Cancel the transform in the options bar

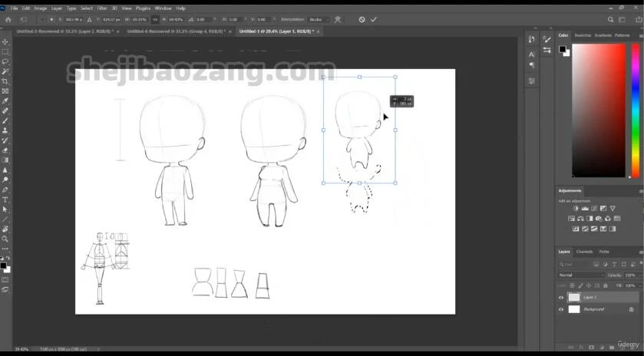(362, 19)
